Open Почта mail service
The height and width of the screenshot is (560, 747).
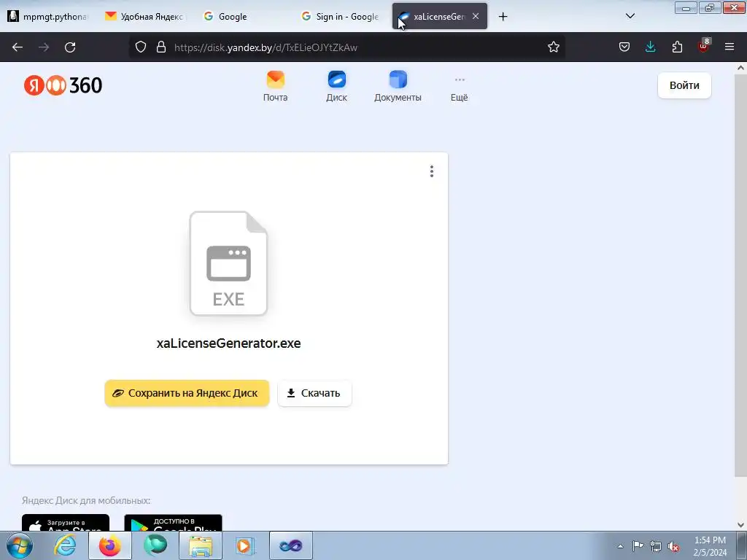coord(275,86)
